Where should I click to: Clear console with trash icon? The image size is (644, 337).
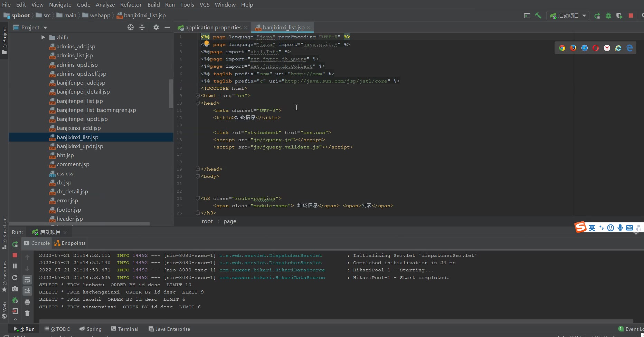pos(27,314)
